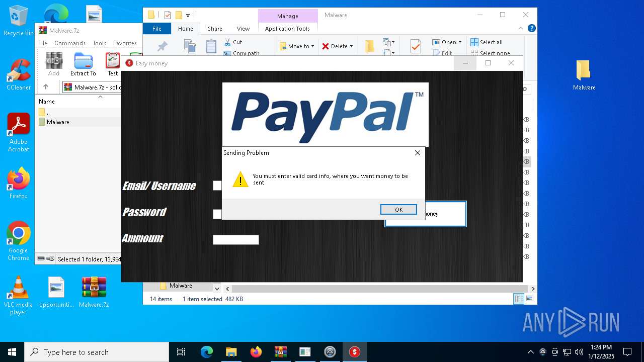Expand the Delete dropdown arrow

coord(351,46)
